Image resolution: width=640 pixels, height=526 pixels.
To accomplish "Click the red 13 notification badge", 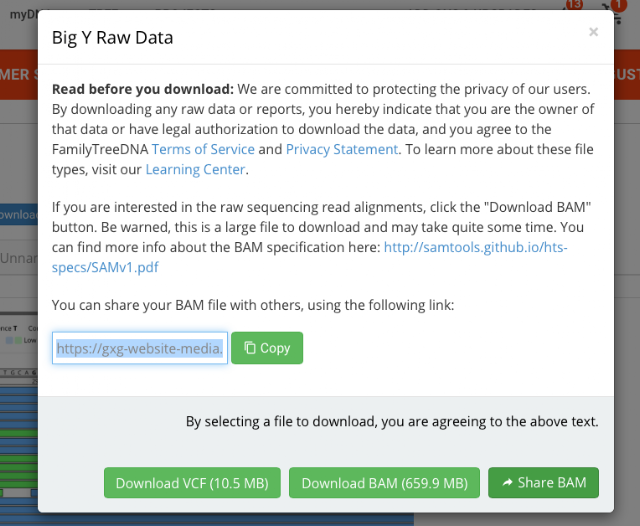I will point(574,4).
